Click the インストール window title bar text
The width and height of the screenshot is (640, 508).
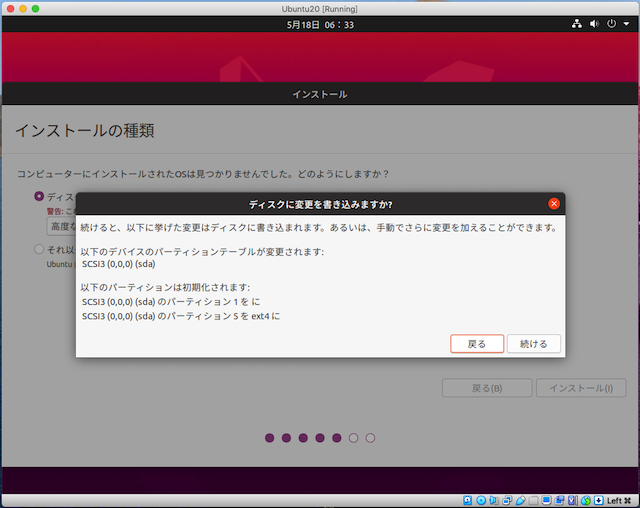click(320, 94)
